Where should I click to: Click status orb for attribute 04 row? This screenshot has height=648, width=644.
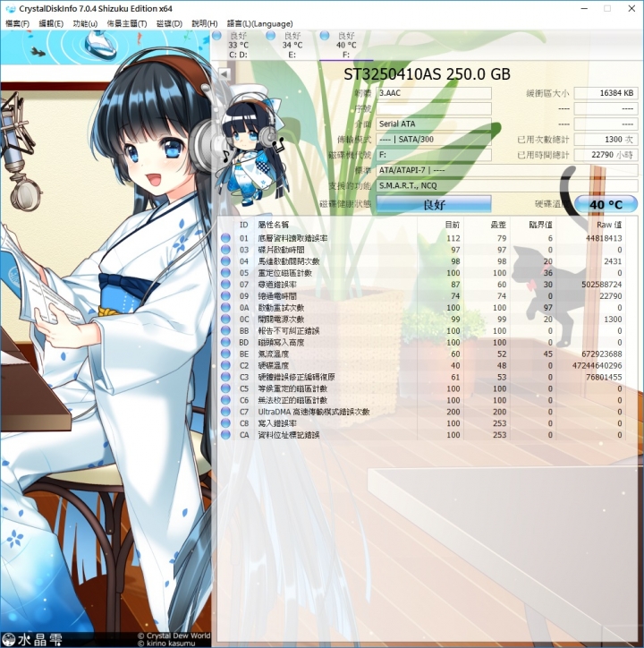225,261
